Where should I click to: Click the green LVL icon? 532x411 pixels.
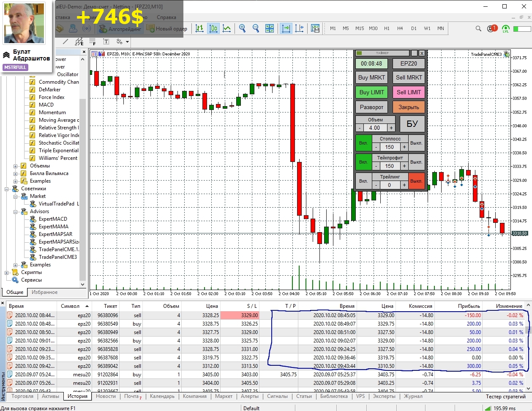coord(506,29)
